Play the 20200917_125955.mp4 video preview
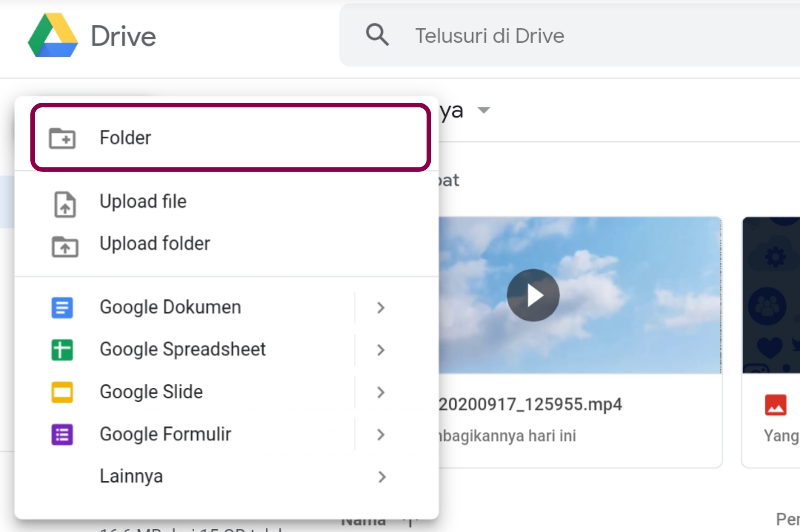 [x=533, y=295]
